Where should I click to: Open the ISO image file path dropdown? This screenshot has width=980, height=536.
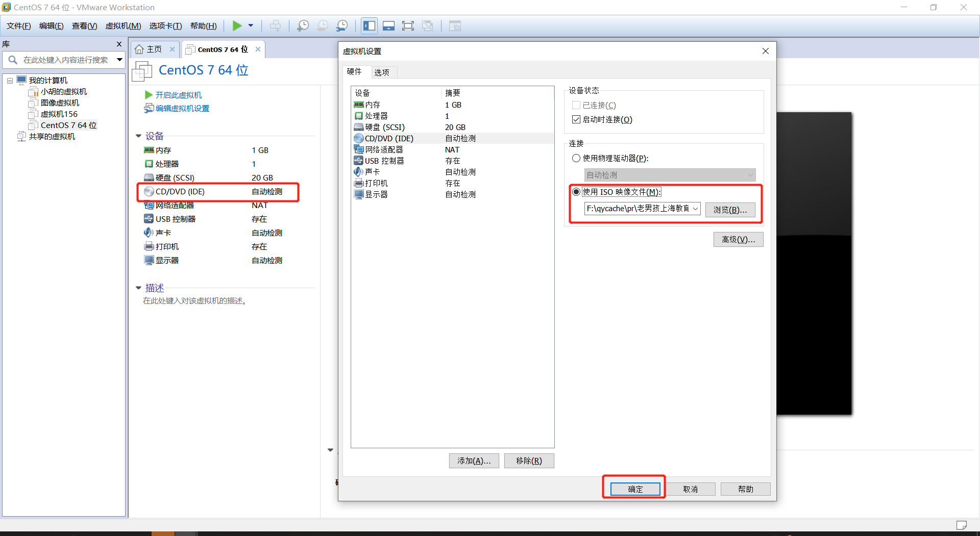[x=695, y=209]
